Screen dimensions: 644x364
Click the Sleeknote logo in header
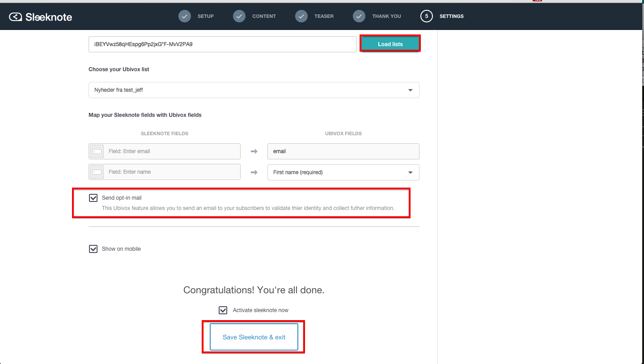(x=41, y=17)
